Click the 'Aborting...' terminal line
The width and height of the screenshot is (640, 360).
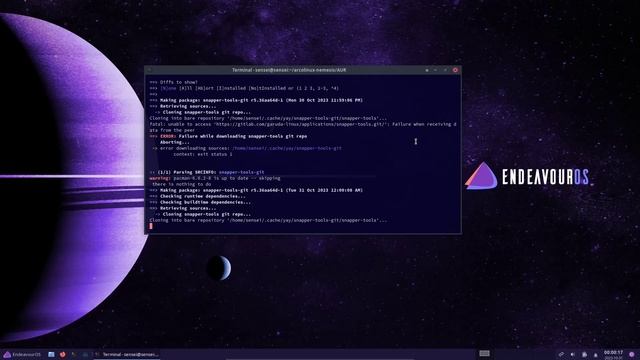click(x=175, y=142)
